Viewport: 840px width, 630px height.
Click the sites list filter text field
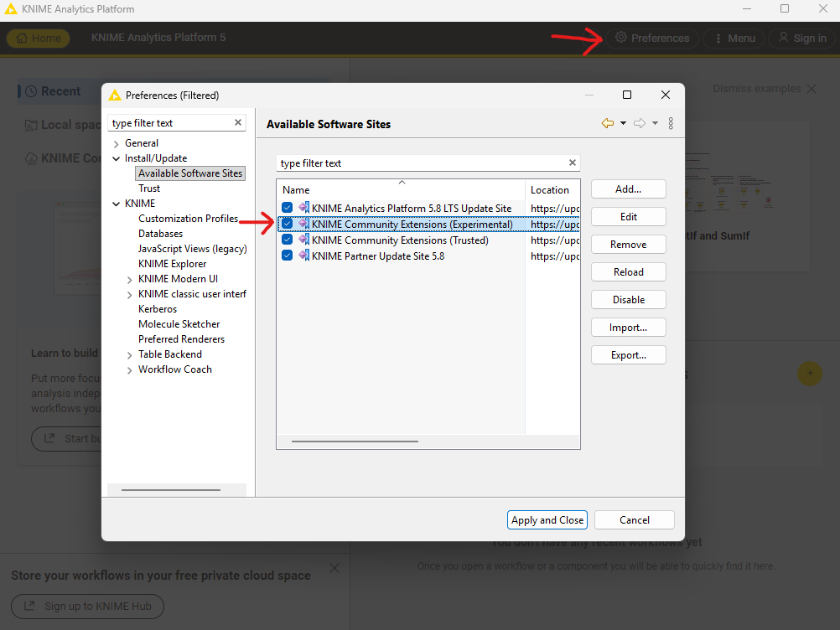[419, 163]
